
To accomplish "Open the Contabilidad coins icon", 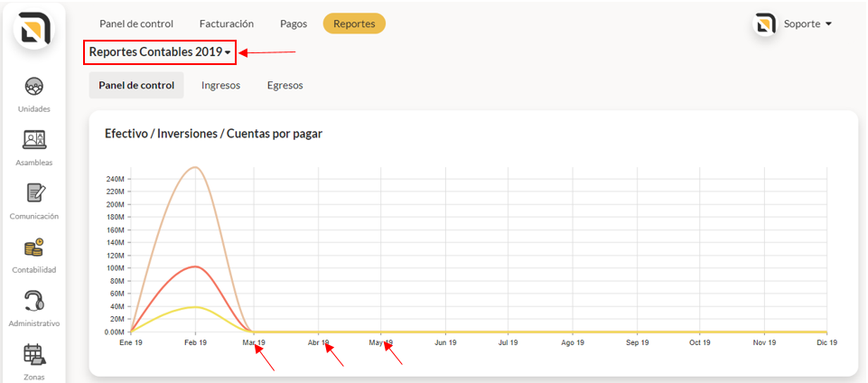I will (34, 247).
